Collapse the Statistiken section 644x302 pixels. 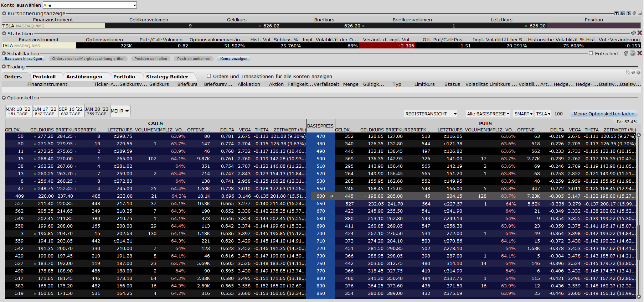[x=4, y=33]
